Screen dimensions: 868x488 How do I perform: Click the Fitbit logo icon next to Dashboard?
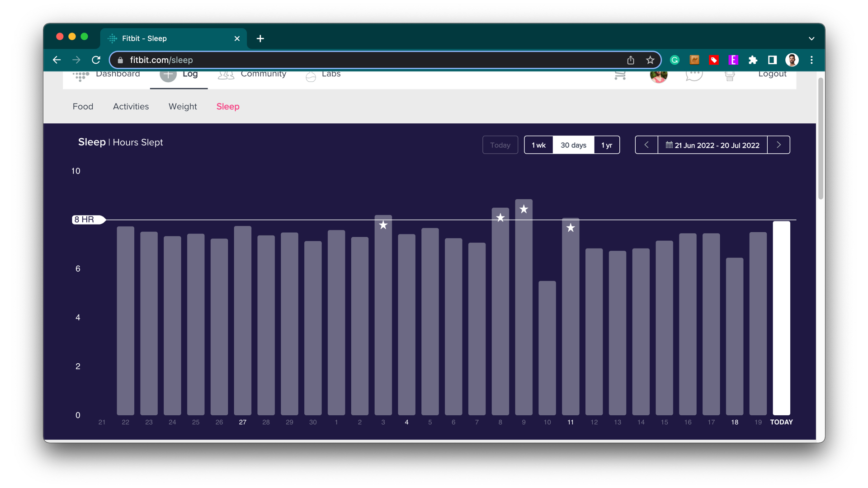[x=81, y=76]
